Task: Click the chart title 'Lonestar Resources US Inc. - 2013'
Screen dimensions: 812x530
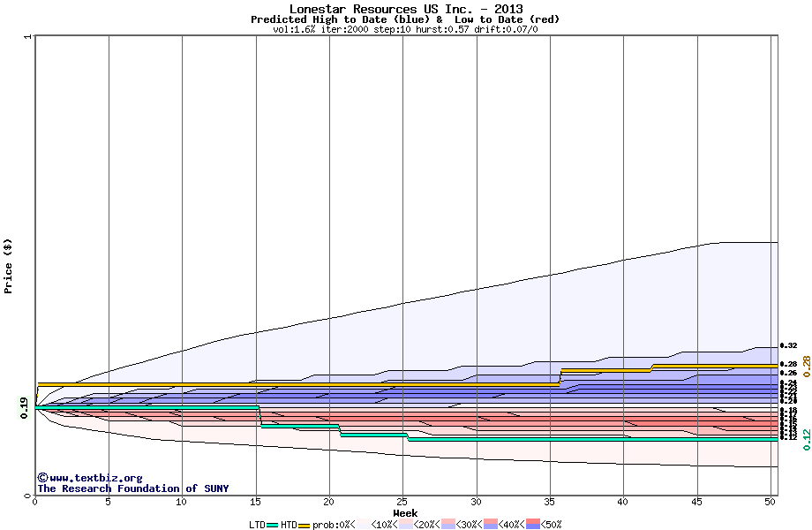Action: (x=406, y=9)
